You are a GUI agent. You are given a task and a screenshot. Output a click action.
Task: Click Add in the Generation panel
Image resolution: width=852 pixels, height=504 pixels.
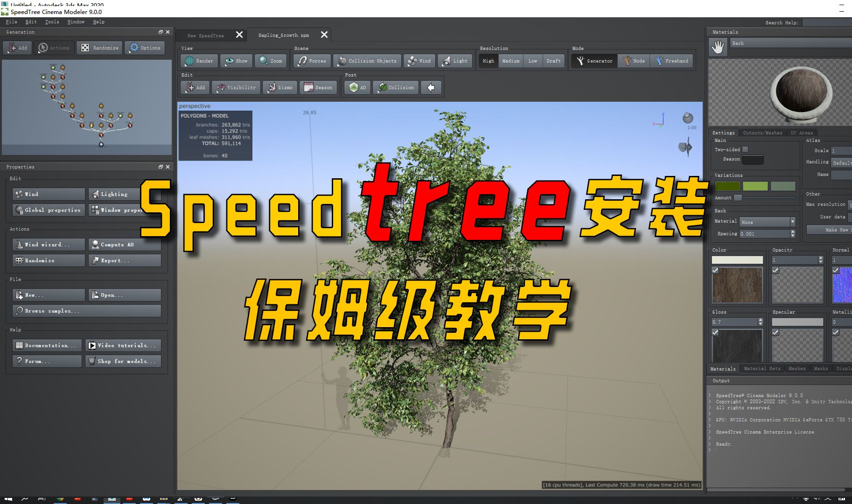coord(17,48)
